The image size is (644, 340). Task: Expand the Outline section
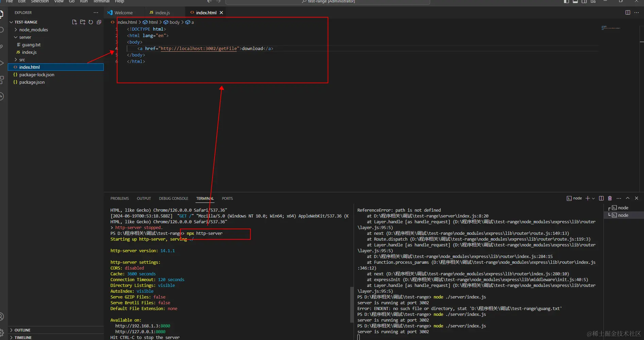tap(22, 330)
